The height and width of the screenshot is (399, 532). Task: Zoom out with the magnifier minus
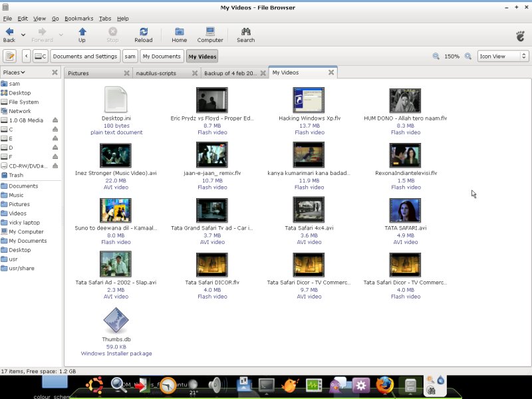(x=436, y=57)
